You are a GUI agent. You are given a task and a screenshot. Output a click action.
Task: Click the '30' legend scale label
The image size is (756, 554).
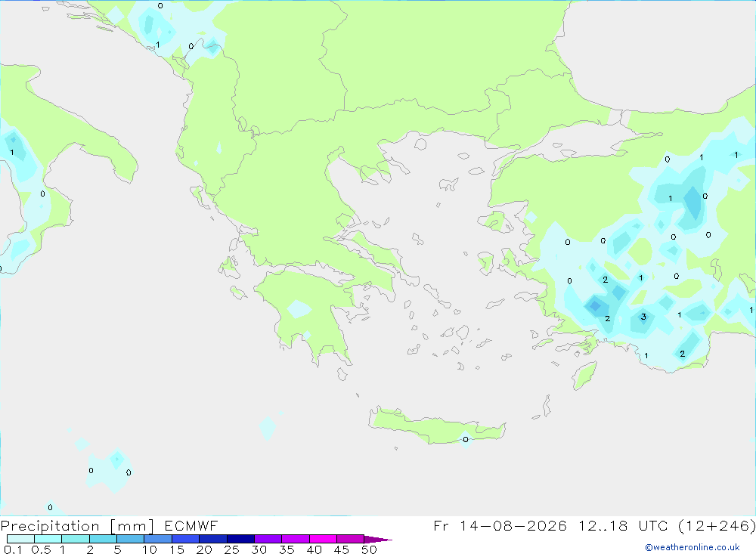259,549
